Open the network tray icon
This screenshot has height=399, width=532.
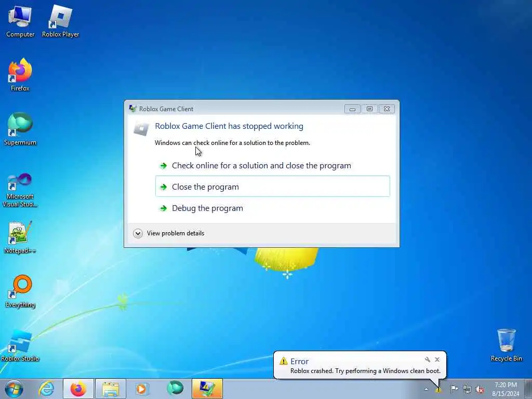(467, 389)
